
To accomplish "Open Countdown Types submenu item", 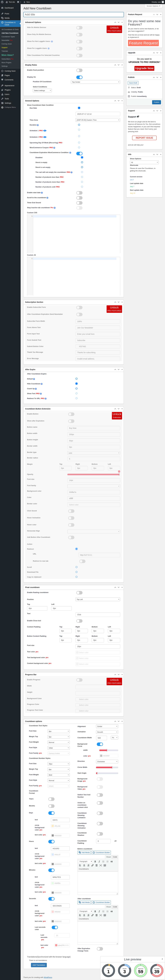I will point(8,36).
